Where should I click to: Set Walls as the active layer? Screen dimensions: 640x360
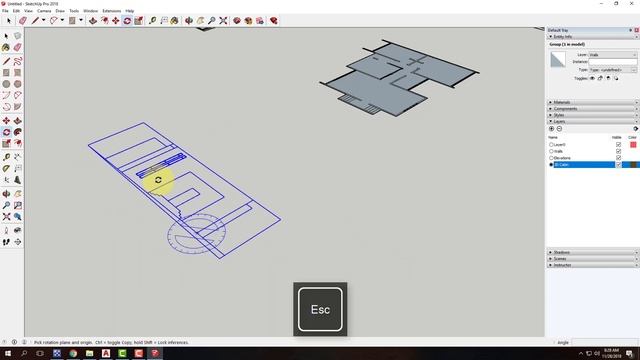tap(551, 151)
